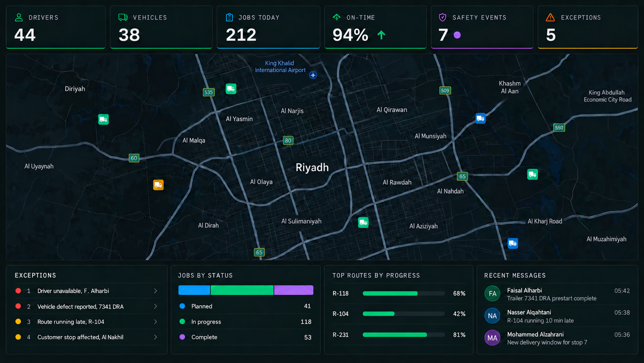Screen dimensions: 644x363
Task: Select the blue truck marker near Al Munsiyah
Action: click(x=480, y=118)
